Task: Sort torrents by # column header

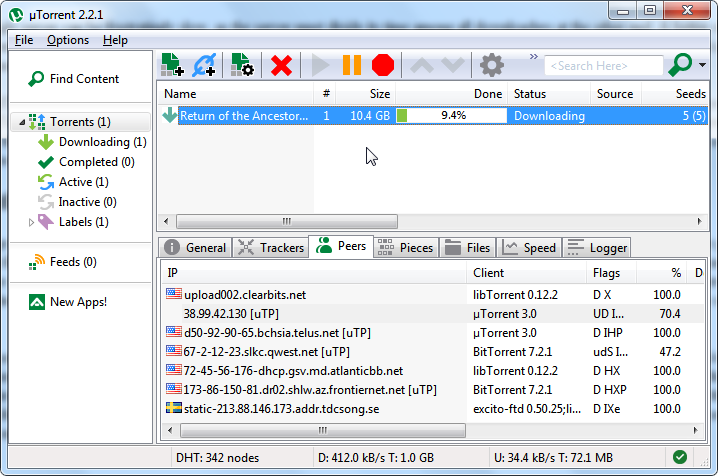Action: pos(326,94)
